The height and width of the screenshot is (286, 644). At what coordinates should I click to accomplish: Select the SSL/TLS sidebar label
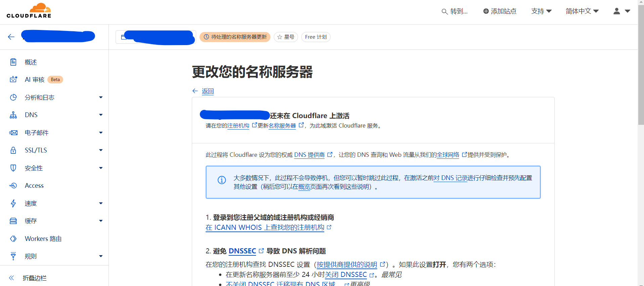coord(36,150)
